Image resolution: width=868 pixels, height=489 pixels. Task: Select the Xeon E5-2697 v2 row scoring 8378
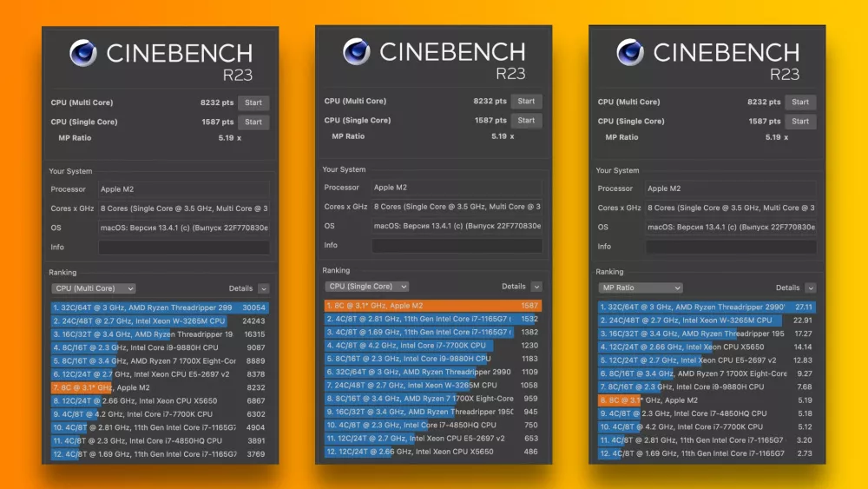click(x=160, y=374)
